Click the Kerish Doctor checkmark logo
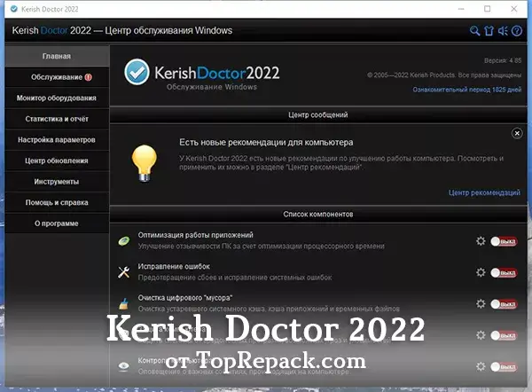The image size is (532, 392). pos(137,72)
